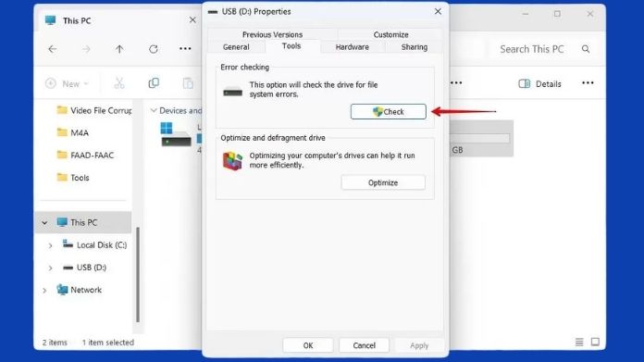This screenshot has width=644, height=362.
Task: Open the General tab
Action: (236, 47)
